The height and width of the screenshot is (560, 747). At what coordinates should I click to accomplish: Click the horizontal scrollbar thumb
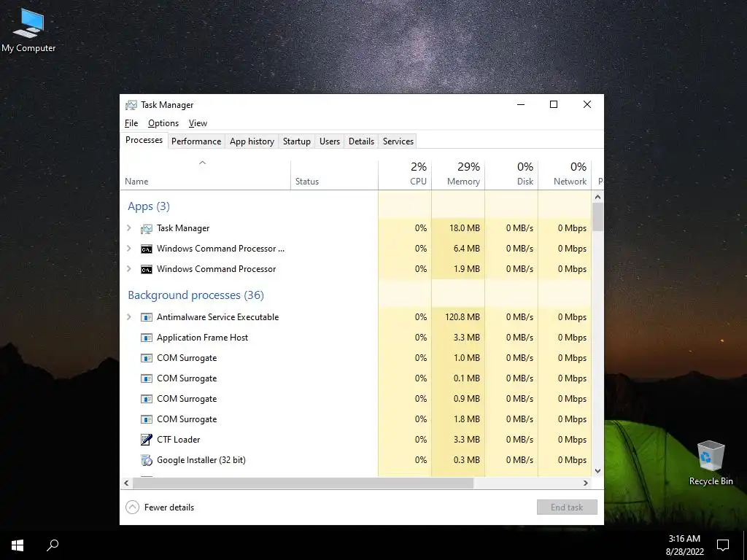click(303, 483)
